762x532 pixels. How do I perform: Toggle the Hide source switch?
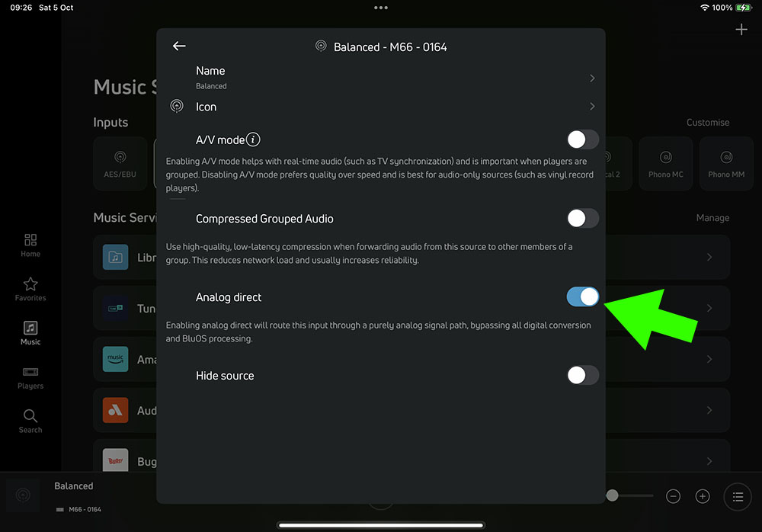(583, 375)
